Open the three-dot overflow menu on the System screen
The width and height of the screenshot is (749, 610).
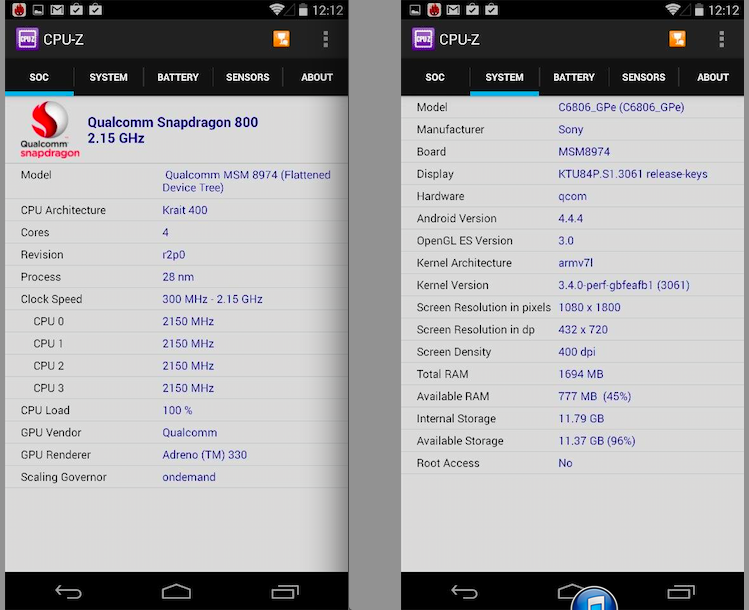pos(721,39)
